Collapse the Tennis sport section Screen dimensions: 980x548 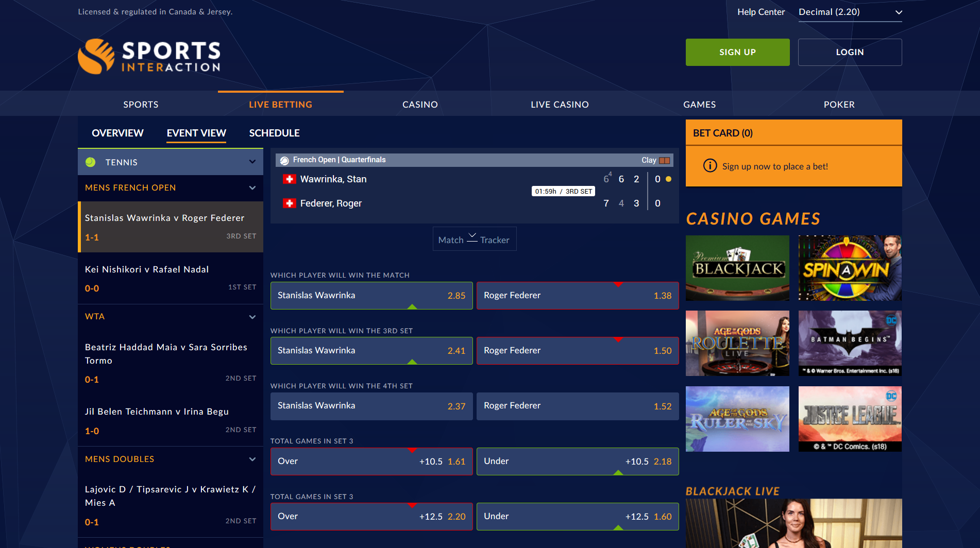coord(252,162)
